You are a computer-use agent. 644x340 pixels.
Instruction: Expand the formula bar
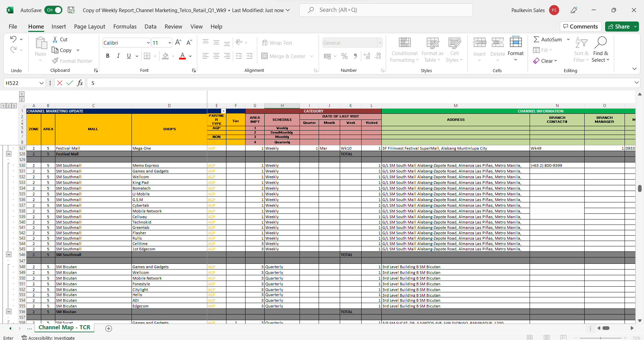point(636,83)
